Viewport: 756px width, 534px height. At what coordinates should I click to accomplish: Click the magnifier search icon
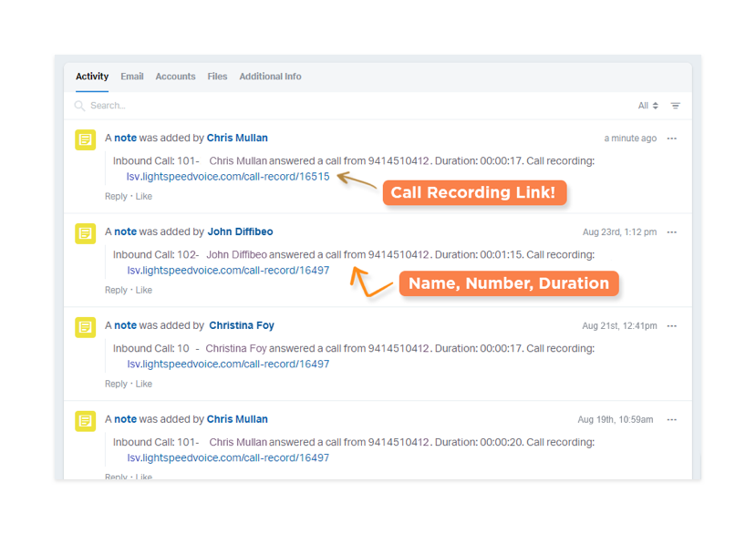(x=79, y=106)
